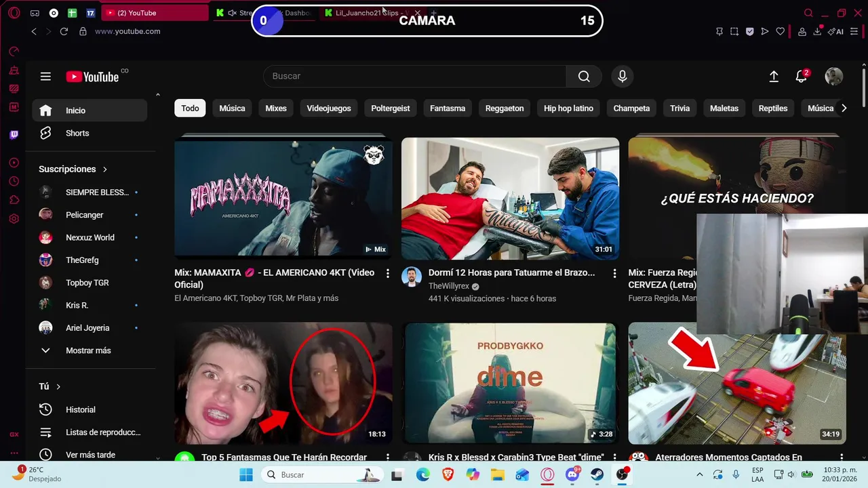
Task: Open YouTube notifications bell
Action: [x=802, y=77]
